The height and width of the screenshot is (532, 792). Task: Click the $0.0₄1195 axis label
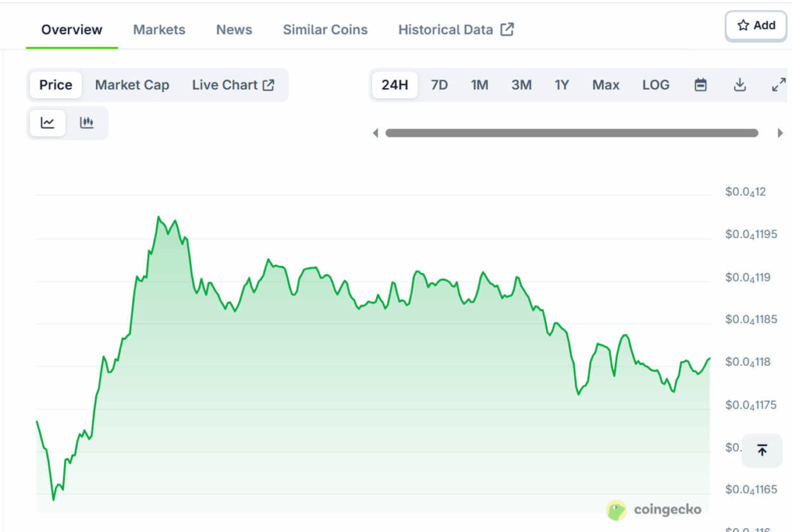(x=751, y=234)
